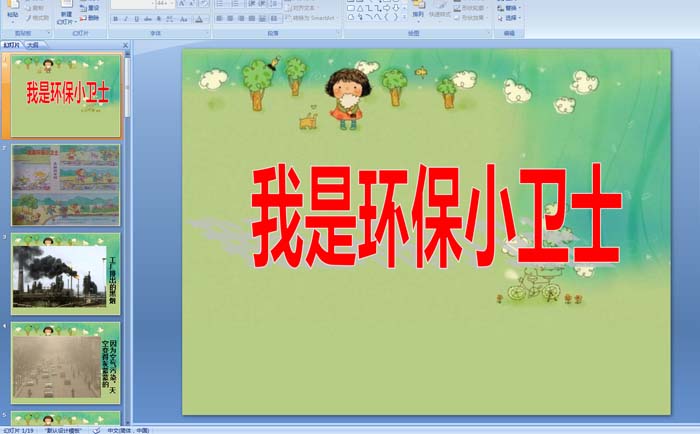Click the Paste (粘贴) button
The width and height of the screenshot is (700, 434).
[13, 11]
